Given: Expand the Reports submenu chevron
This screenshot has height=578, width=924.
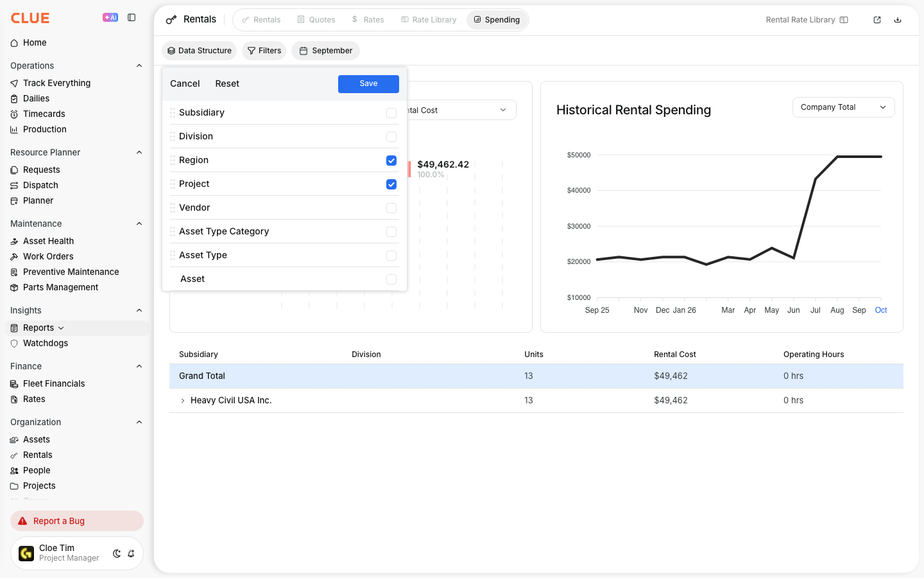Looking at the screenshot, I should [x=61, y=328].
